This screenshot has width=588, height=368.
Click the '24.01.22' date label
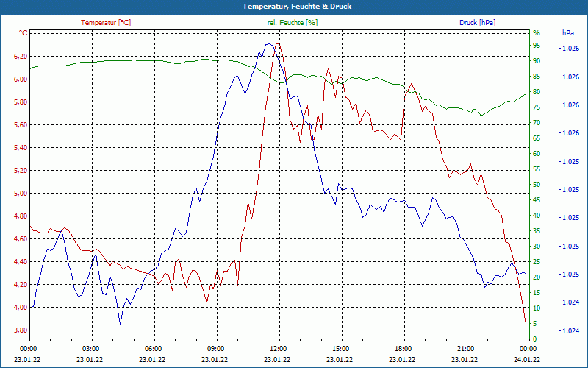pos(527,360)
